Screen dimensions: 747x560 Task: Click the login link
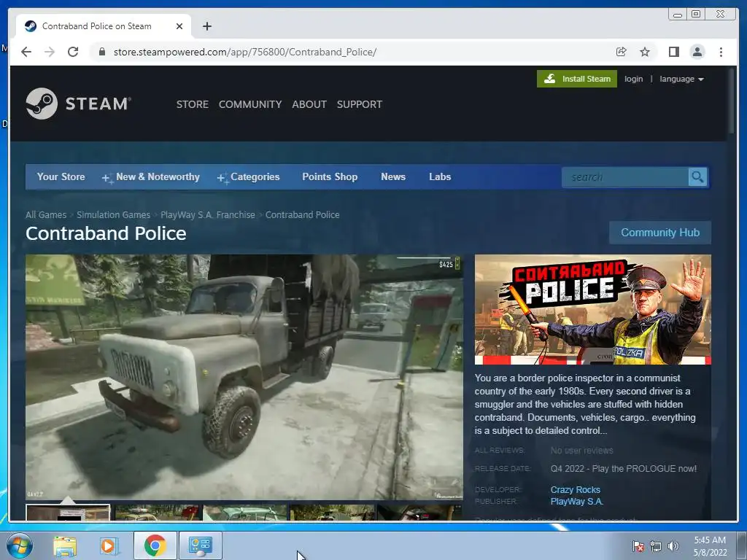pos(634,79)
